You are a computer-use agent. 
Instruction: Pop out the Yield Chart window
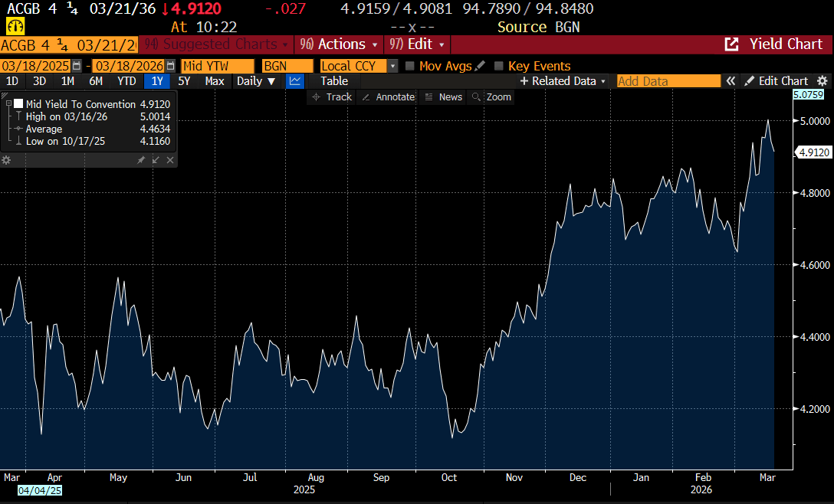[x=731, y=44]
